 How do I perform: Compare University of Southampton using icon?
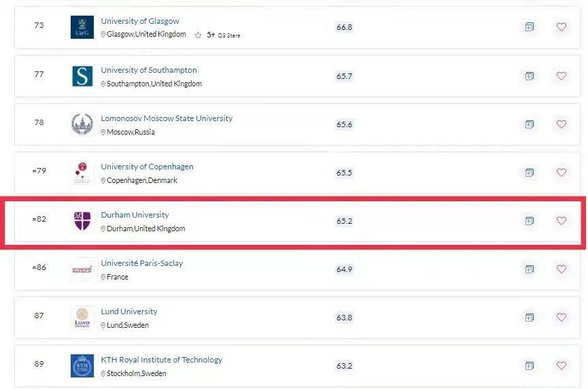529,76
